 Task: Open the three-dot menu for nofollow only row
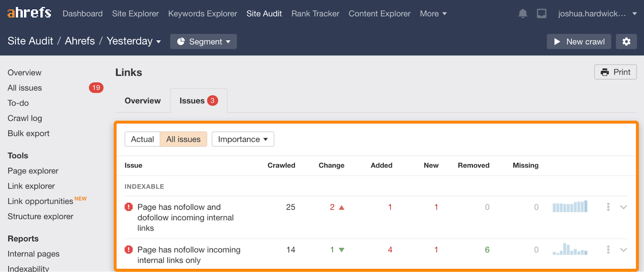[x=608, y=249]
